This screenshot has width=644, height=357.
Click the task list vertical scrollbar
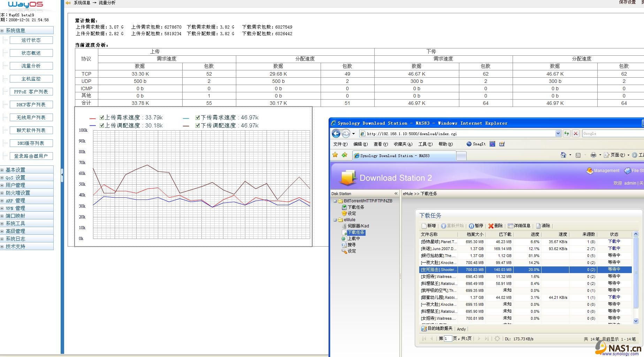coord(636,273)
